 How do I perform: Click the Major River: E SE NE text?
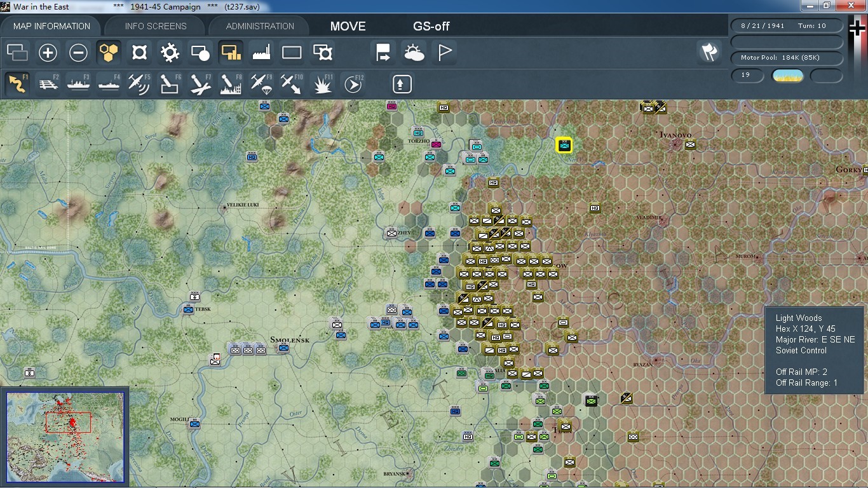[815, 339]
